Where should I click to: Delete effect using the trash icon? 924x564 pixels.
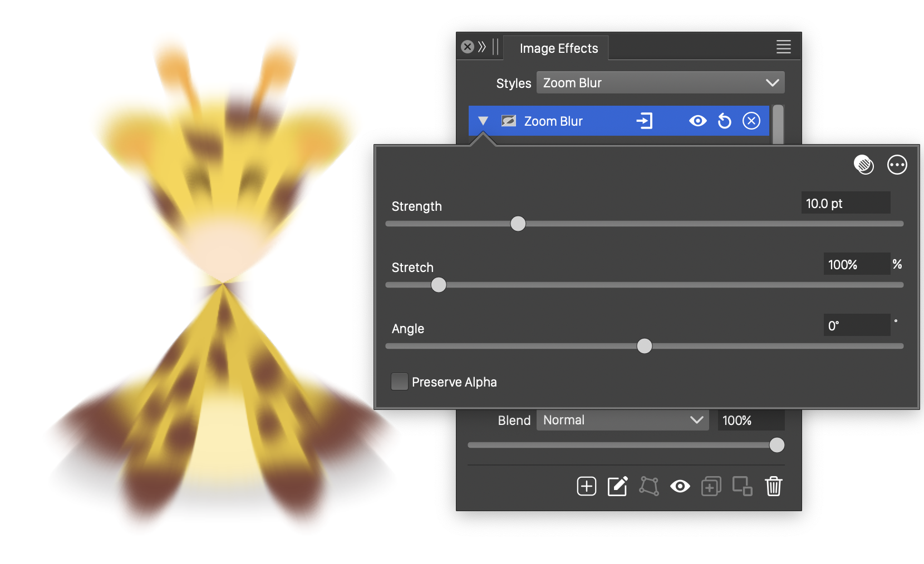click(x=773, y=486)
